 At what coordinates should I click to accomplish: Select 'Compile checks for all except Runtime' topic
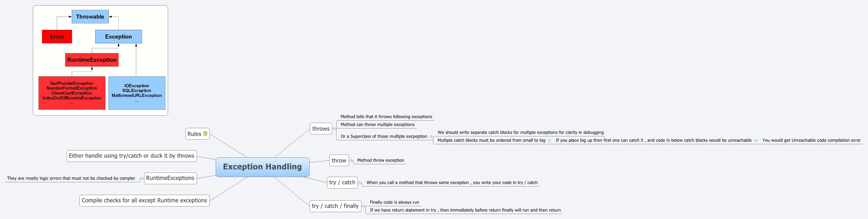point(144,201)
